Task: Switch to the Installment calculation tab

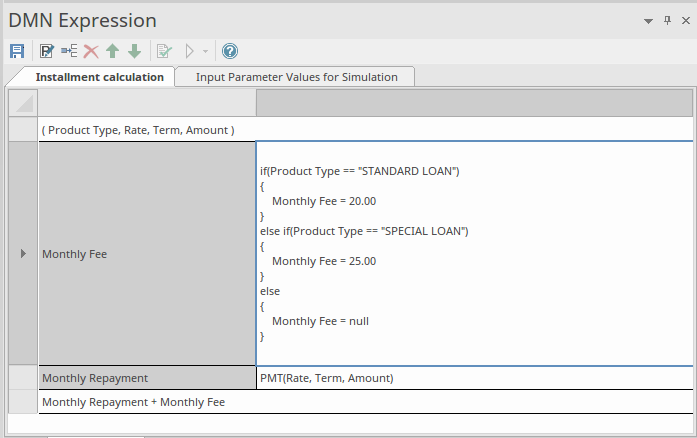Action: click(99, 77)
